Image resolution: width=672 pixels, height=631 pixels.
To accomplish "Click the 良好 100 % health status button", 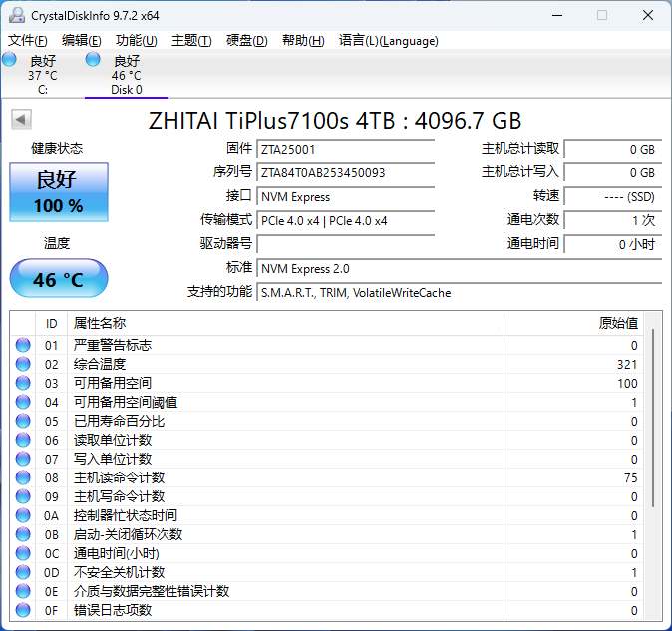I will click(59, 192).
